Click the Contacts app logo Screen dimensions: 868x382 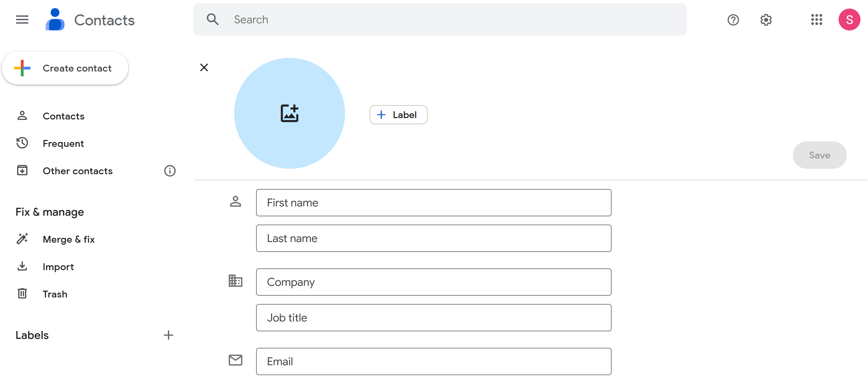pyautogui.click(x=55, y=20)
